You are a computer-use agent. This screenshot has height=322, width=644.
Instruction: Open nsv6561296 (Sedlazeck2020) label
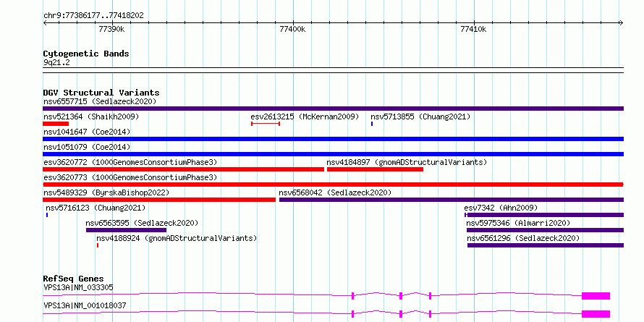(523, 238)
